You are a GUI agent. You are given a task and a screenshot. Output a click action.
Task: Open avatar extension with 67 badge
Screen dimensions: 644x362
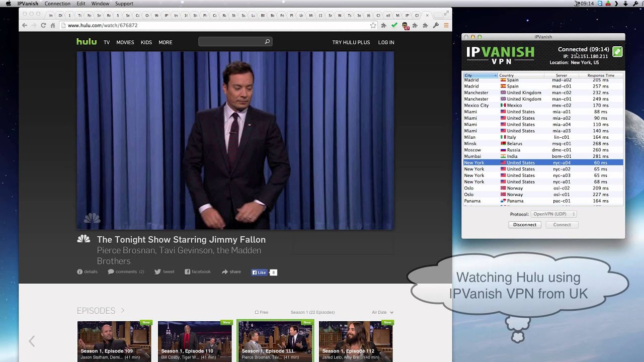point(405,26)
